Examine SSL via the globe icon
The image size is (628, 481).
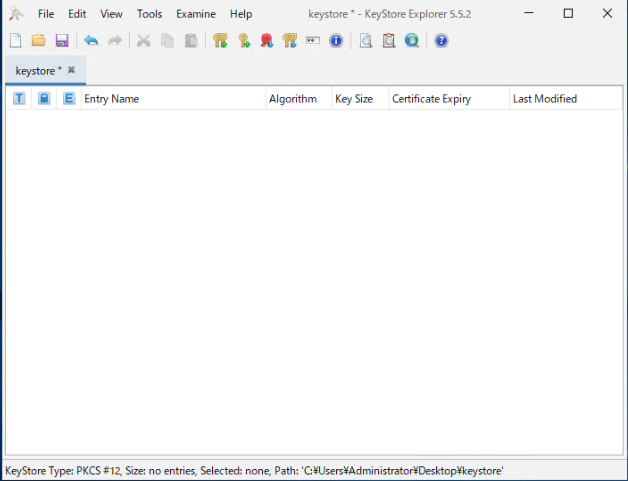[412, 40]
